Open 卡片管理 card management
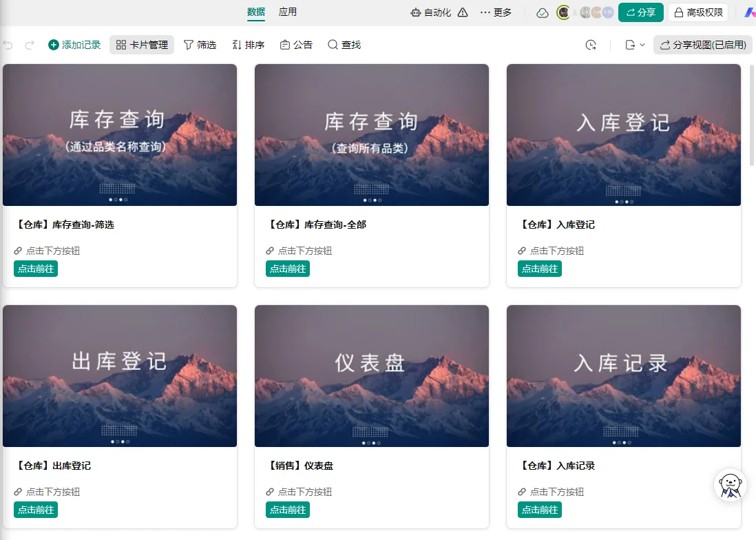 point(142,45)
